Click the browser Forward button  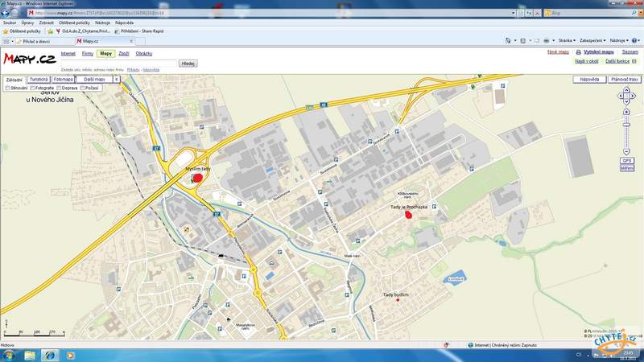[14, 13]
